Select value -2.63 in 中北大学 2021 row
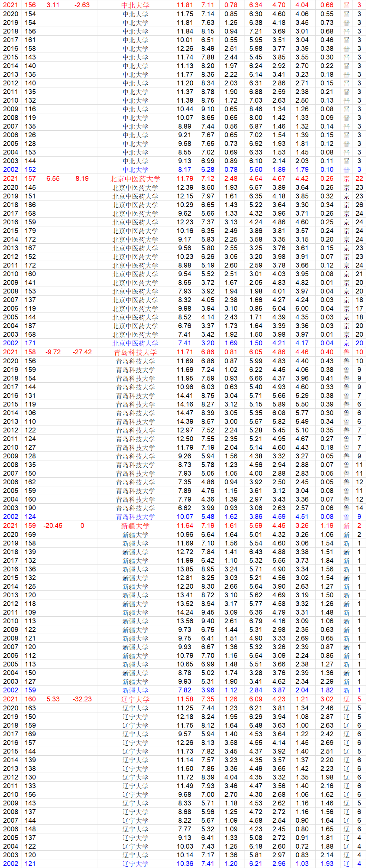Viewport: 366px width, 868px height. point(82,5)
